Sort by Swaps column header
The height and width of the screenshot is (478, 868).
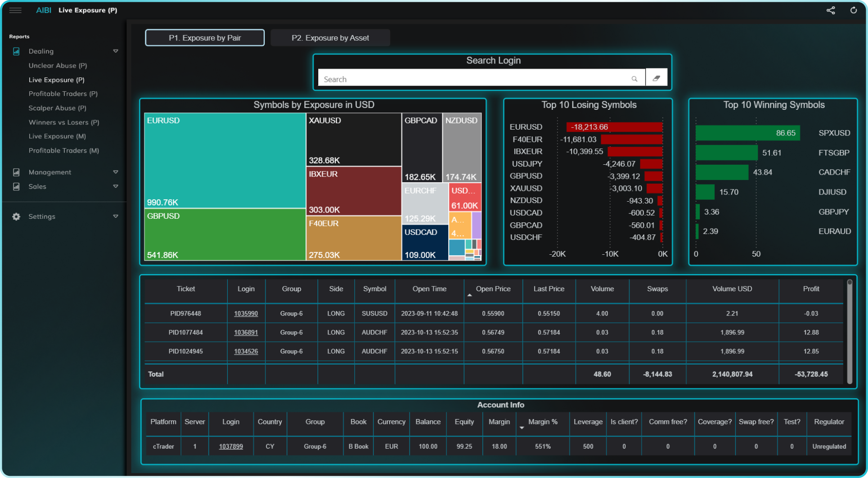click(657, 289)
